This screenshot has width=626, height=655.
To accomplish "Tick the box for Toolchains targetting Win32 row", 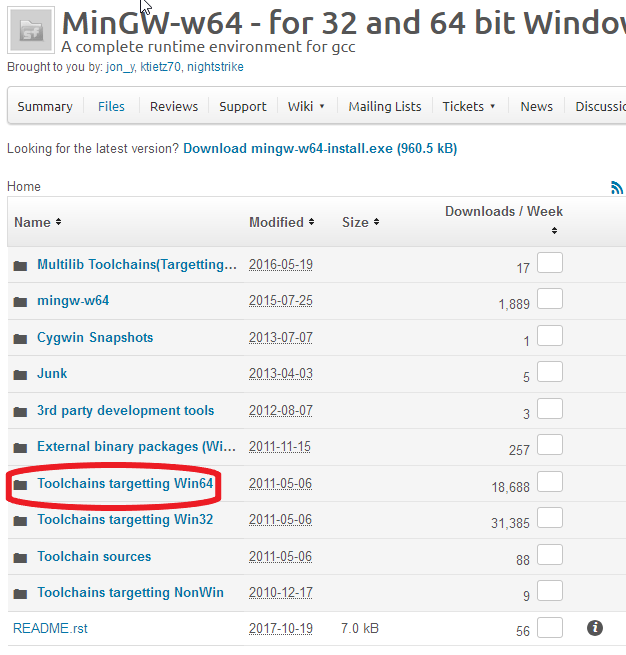I will coord(550,518).
